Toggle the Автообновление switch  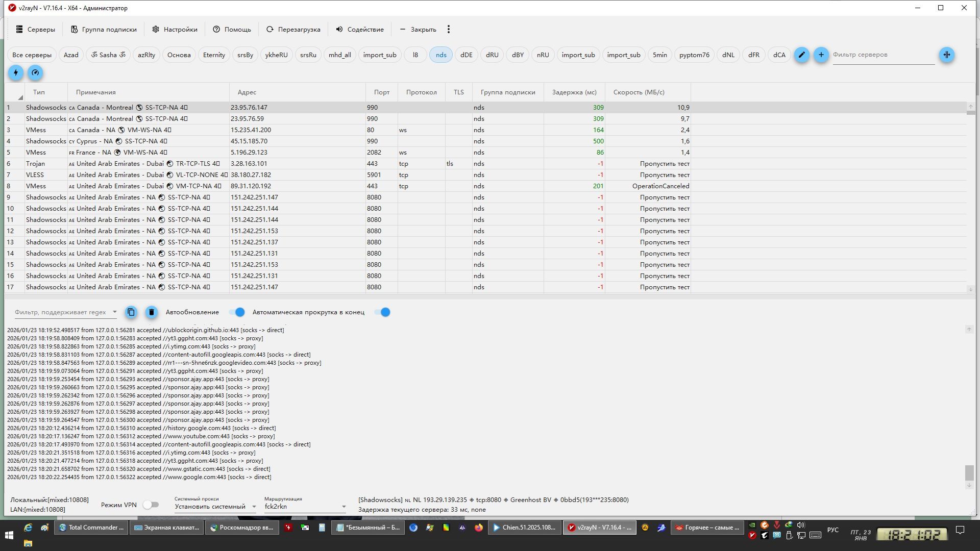(237, 312)
